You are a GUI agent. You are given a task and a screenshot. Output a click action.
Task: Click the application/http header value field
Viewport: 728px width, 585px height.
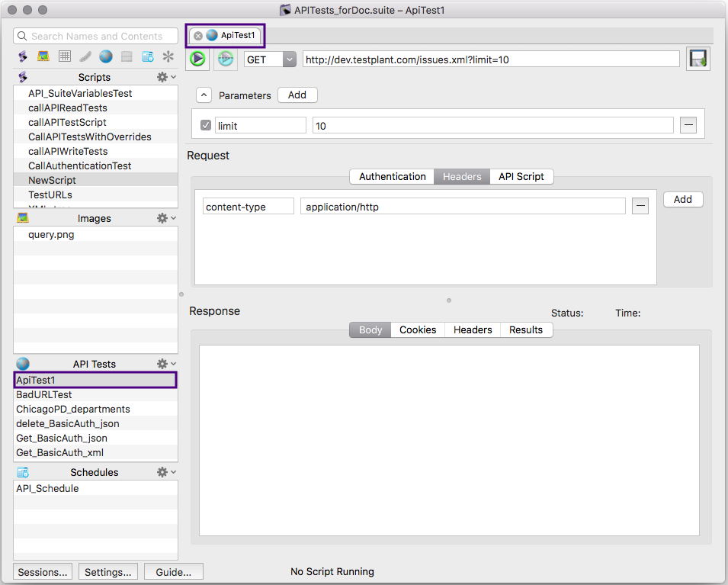point(463,206)
